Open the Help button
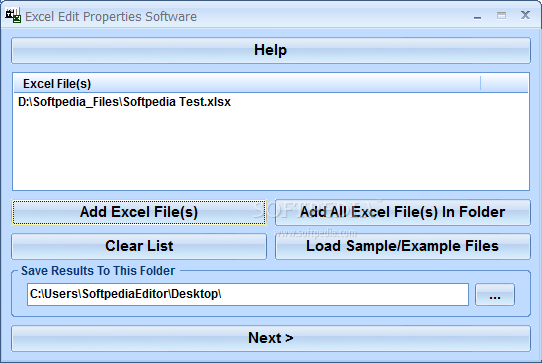Viewport: 542px width, 363px height. coord(271,50)
